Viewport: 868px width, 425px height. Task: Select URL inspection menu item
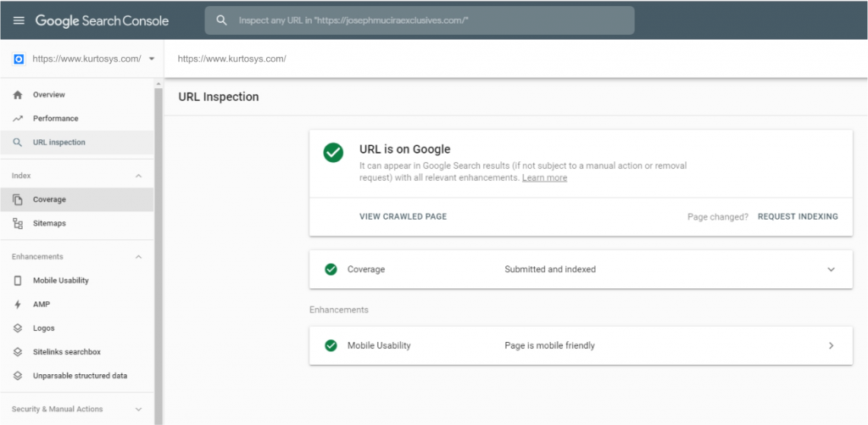pyautogui.click(x=77, y=143)
